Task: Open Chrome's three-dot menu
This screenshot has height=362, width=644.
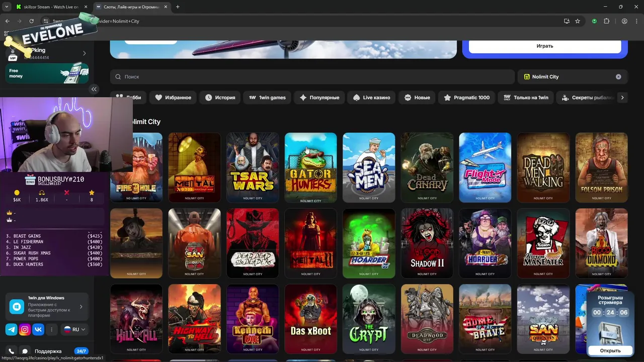Action: (x=636, y=21)
